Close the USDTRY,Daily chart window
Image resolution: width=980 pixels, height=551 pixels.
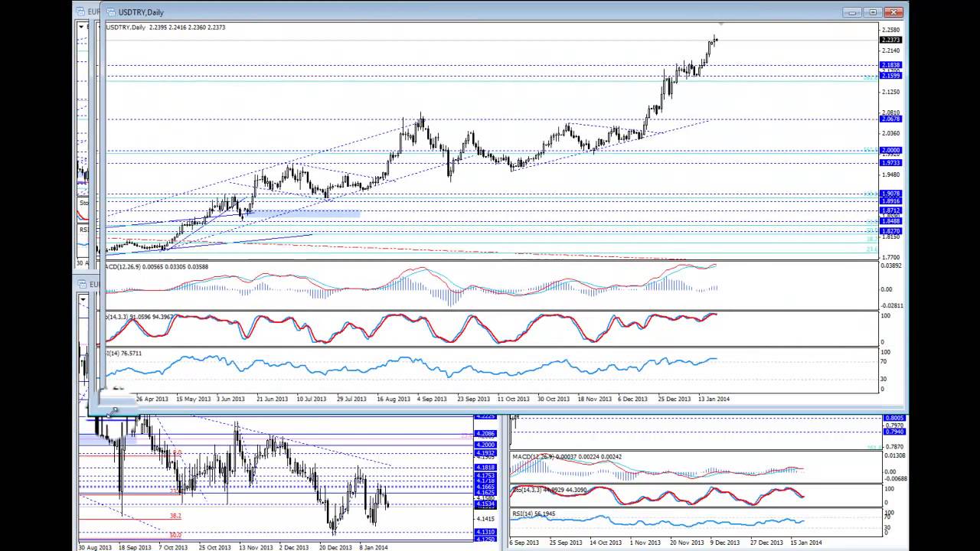893,12
